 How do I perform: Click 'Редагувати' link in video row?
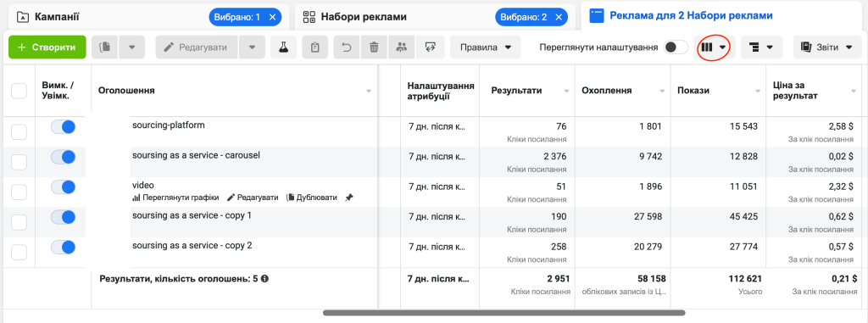pos(253,198)
